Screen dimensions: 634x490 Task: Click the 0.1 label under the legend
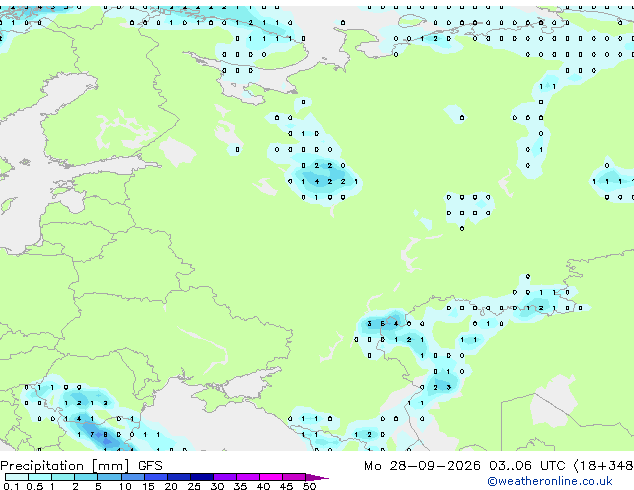click(11, 486)
